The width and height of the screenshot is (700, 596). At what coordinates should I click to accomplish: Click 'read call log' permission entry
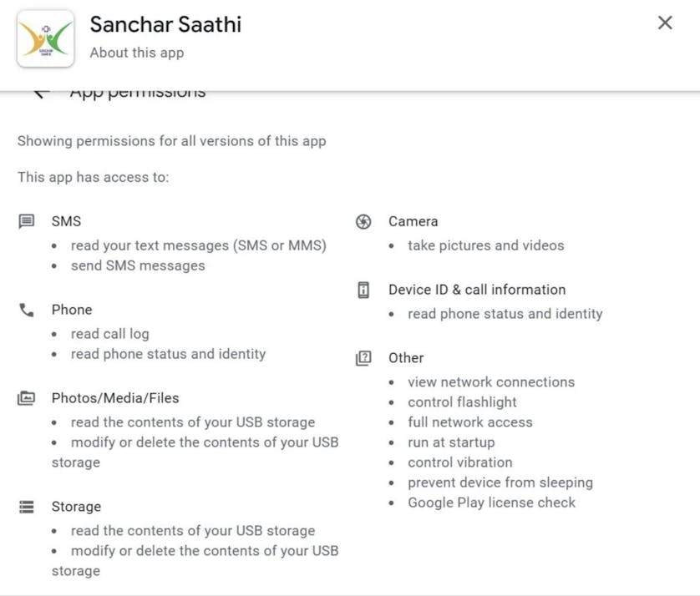(109, 334)
